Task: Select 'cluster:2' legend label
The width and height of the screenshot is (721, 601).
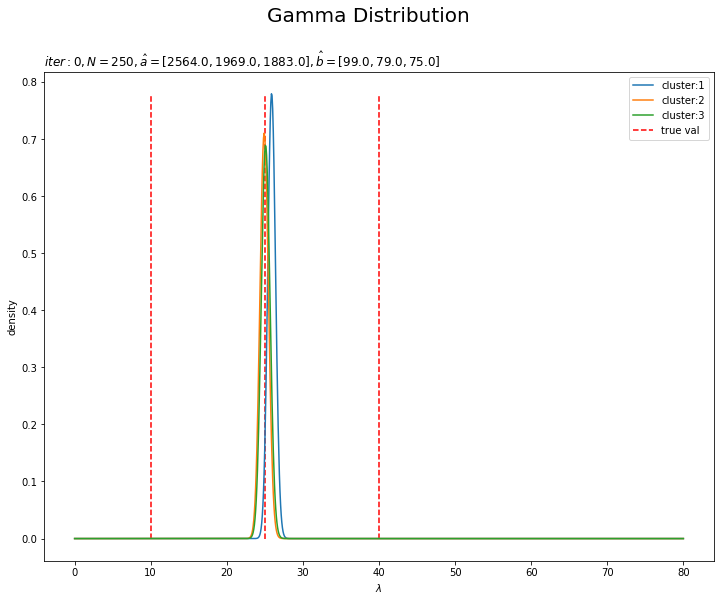Action: (682, 100)
